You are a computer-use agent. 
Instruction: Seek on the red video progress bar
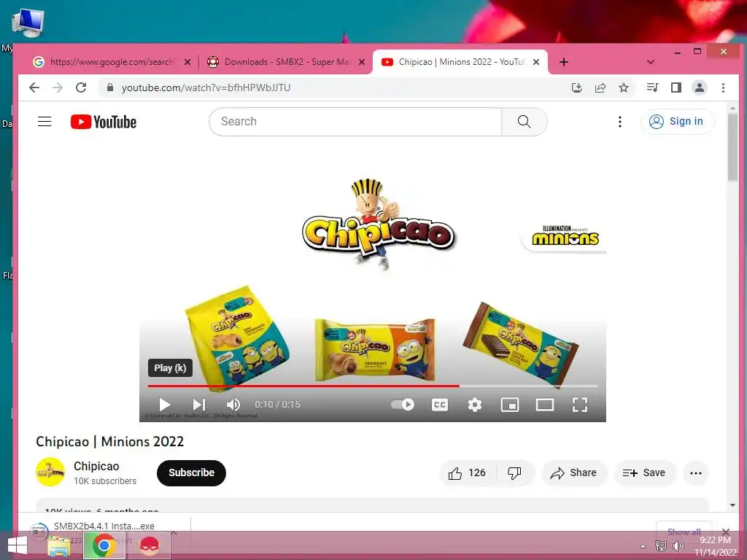click(x=373, y=386)
